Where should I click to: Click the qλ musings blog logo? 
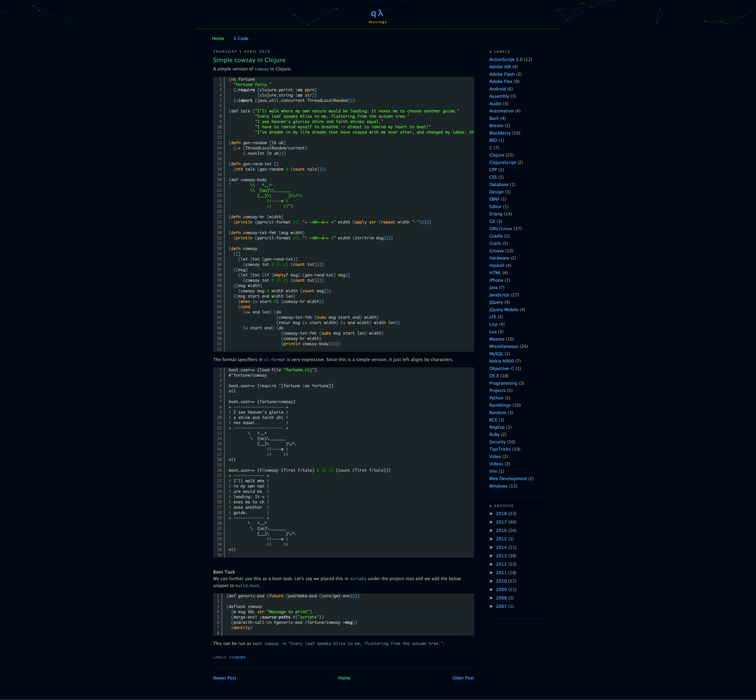tap(377, 14)
